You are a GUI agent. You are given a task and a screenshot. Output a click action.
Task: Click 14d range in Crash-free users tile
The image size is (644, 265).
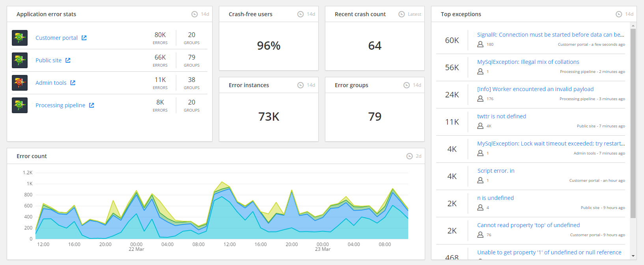(x=311, y=14)
